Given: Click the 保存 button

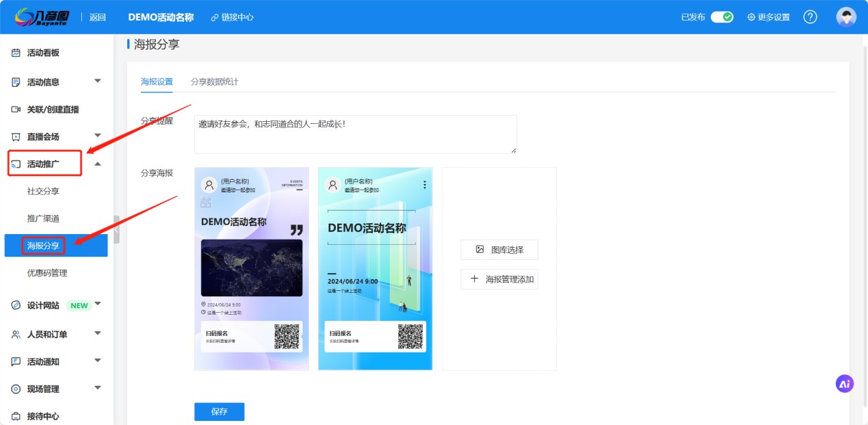Looking at the screenshot, I should point(219,412).
